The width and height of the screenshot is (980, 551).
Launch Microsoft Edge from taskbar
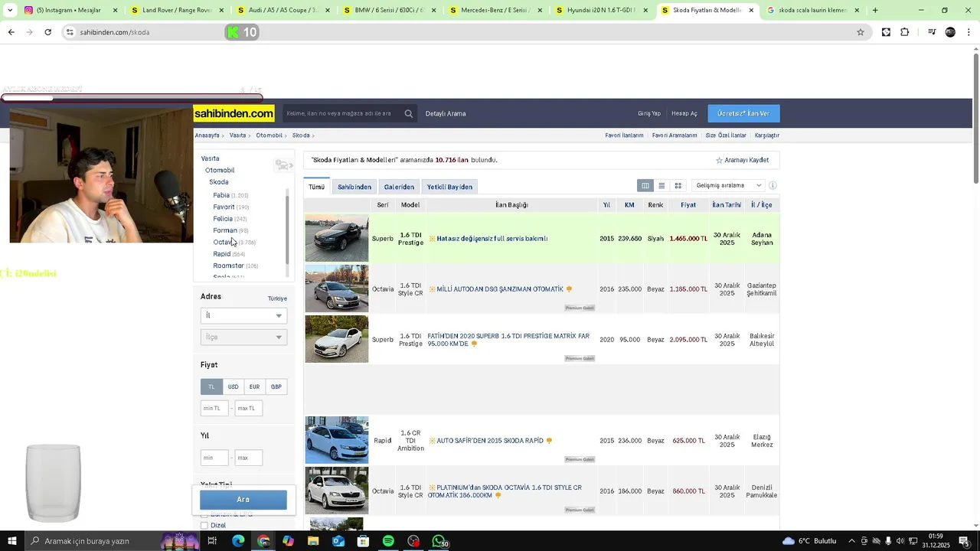238,541
